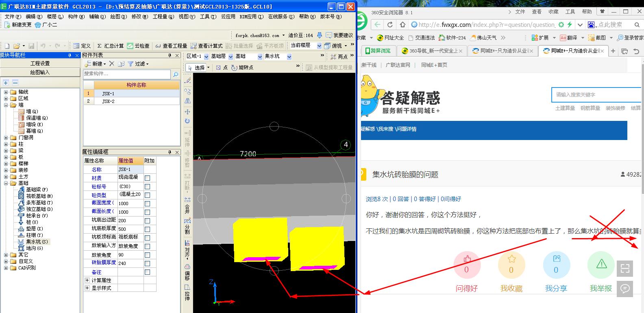
Task: Expand the 轴线 tree node
Action: 6,92
